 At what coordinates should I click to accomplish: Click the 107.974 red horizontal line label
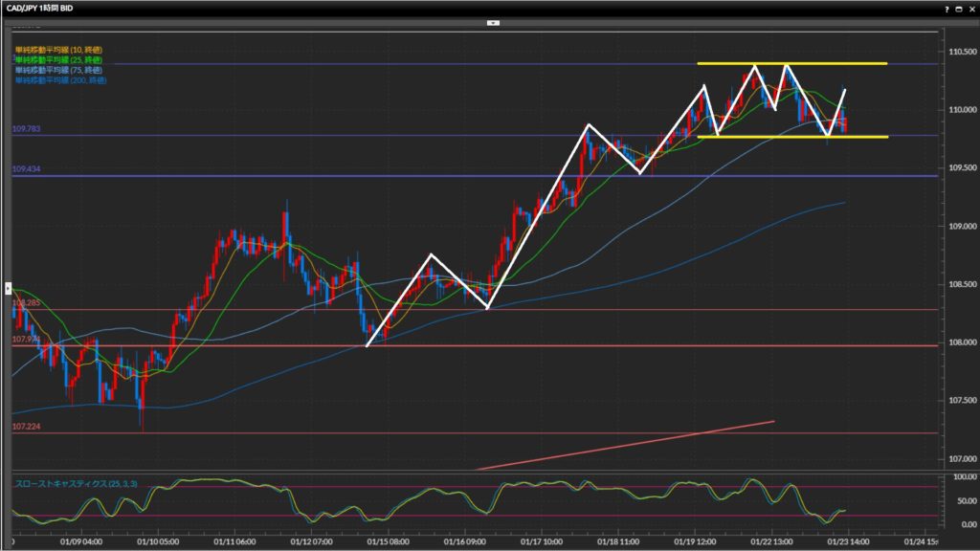[25, 340]
